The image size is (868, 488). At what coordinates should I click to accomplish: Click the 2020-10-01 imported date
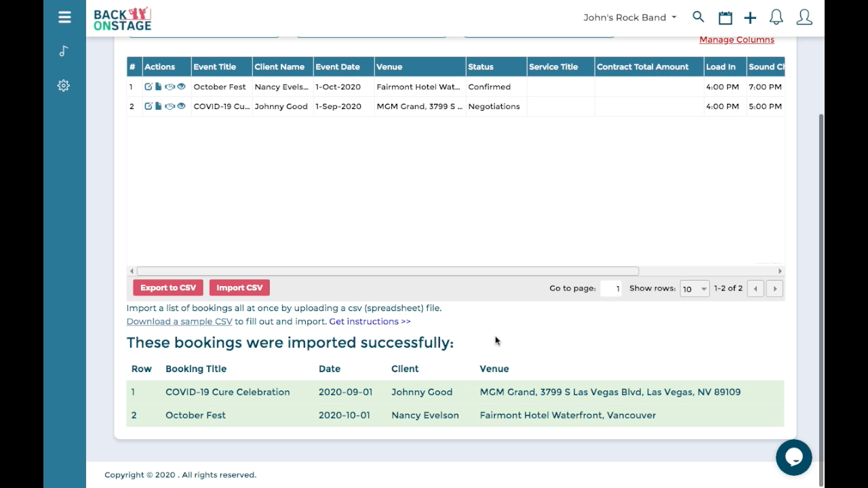click(344, 415)
